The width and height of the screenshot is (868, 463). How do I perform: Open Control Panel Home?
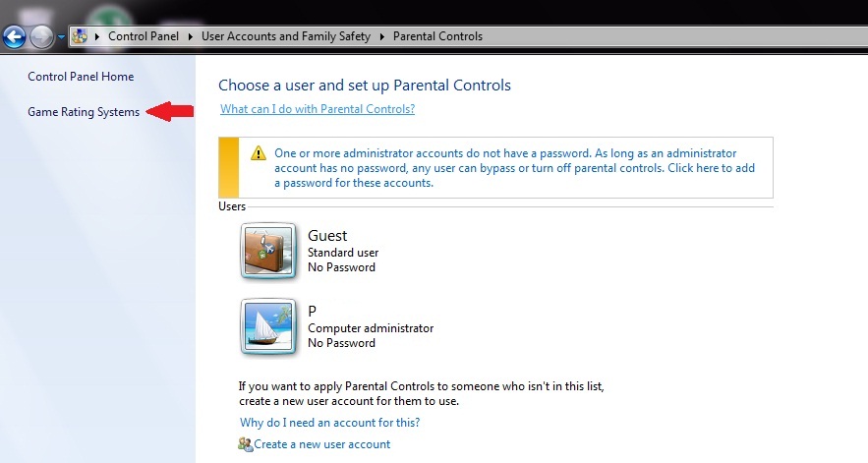point(81,77)
